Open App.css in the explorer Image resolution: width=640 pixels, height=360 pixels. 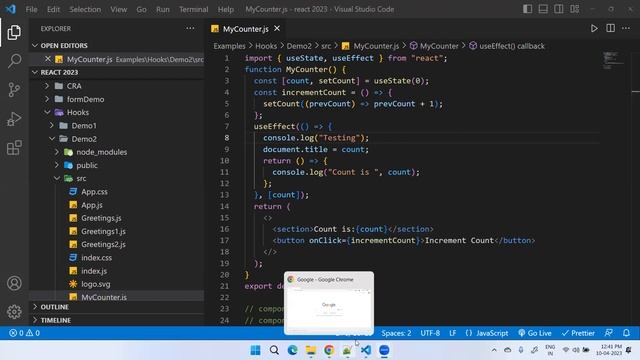point(94,191)
